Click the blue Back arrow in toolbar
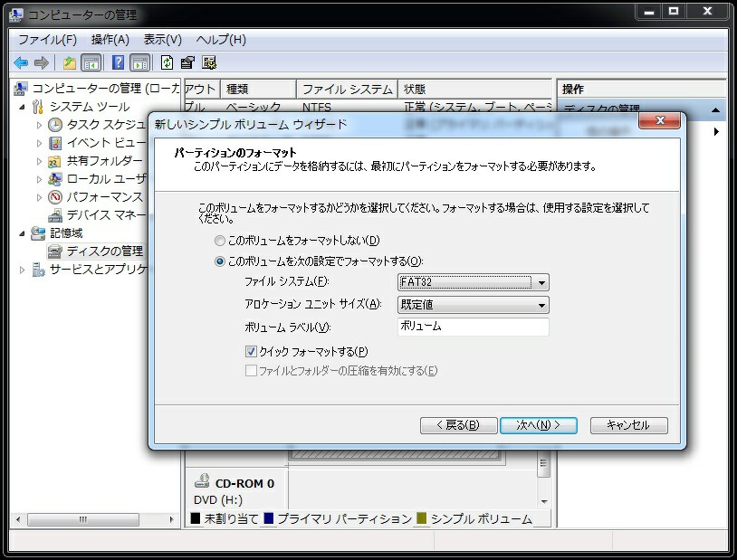This screenshot has width=737, height=560. (20, 62)
